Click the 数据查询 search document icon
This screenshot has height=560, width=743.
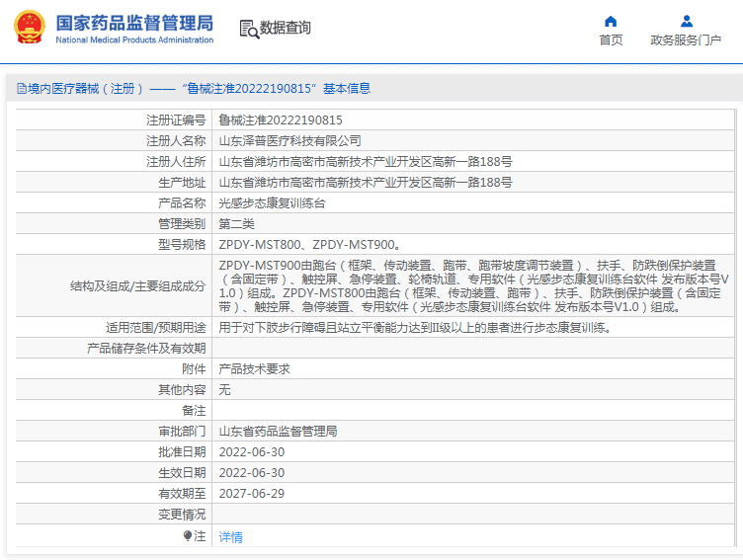pos(249,29)
